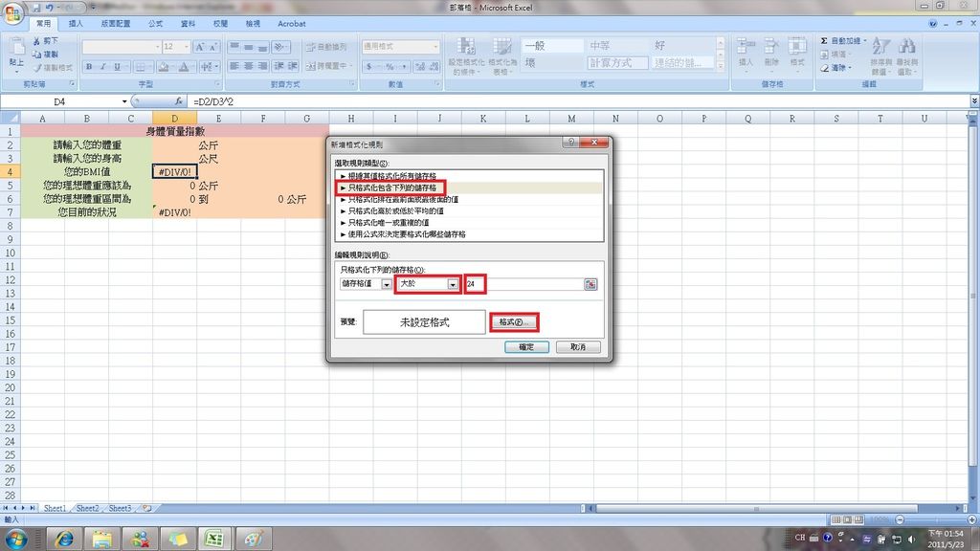
Task: Click the Decrease Indent icon
Action: click(278, 66)
